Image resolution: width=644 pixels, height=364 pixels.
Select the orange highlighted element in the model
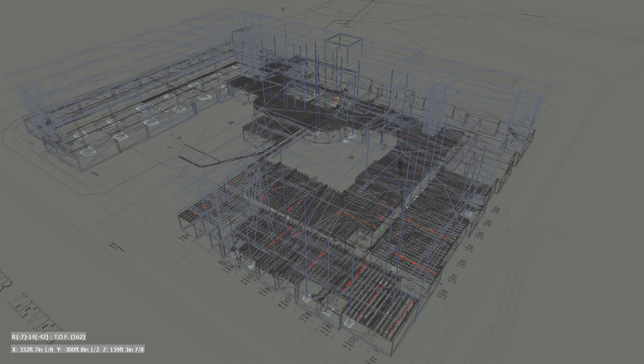tap(336, 99)
